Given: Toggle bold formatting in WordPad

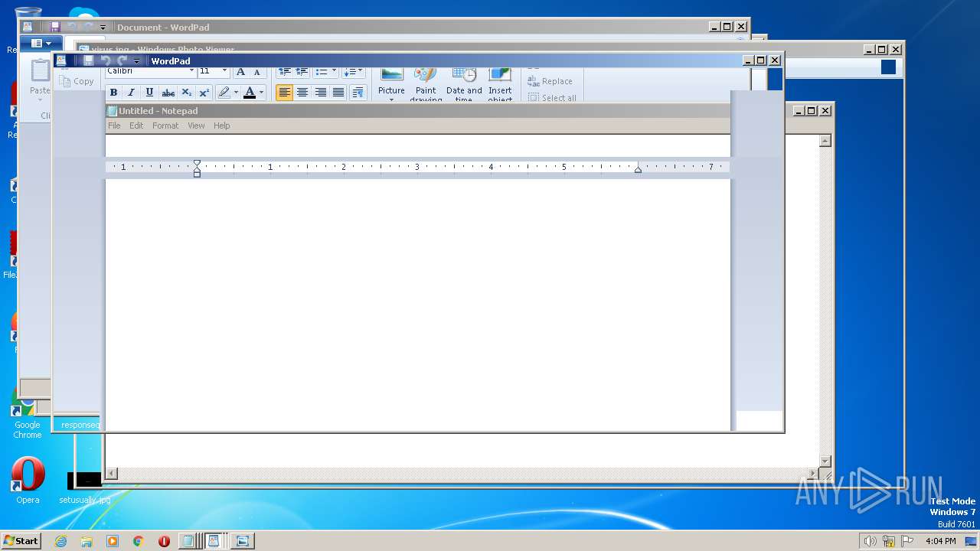Looking at the screenshot, I should [113, 93].
